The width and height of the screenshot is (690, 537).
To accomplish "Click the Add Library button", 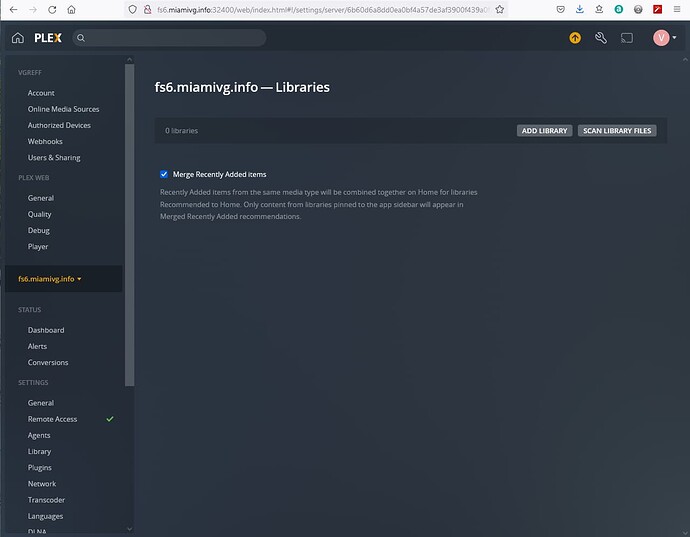I will click(x=544, y=131).
